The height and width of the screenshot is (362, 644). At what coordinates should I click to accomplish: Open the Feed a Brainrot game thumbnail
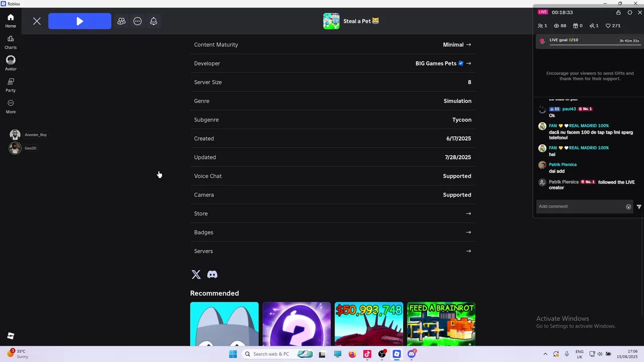(441, 324)
